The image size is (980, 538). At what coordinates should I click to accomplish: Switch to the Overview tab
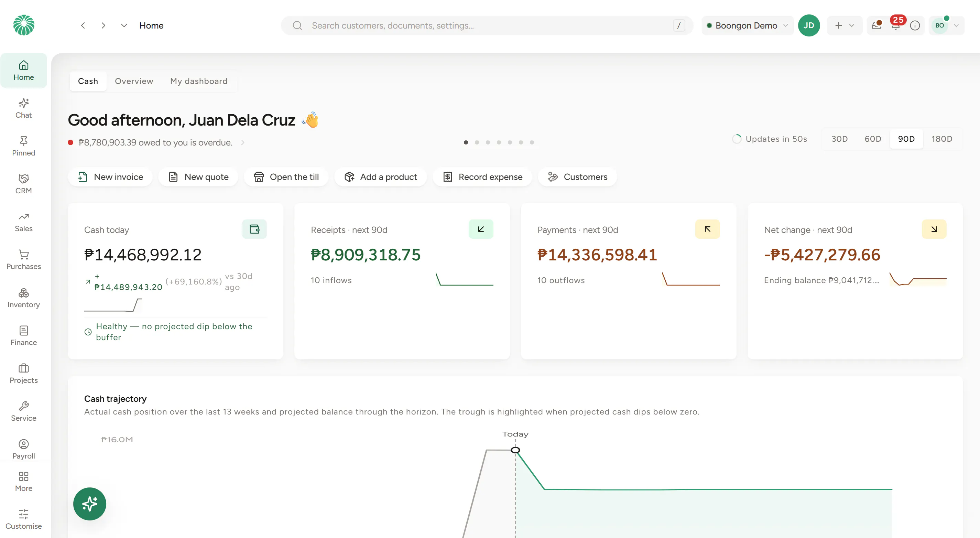pos(134,81)
